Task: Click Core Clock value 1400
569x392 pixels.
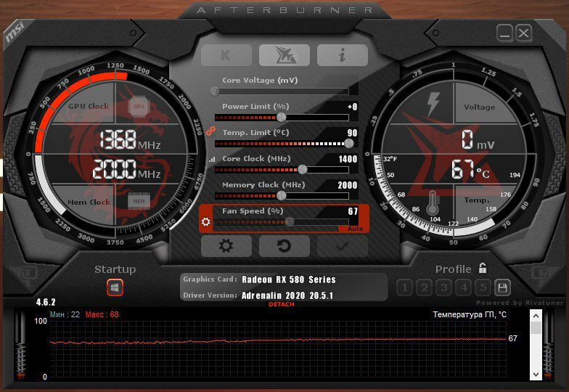Action: click(x=348, y=159)
